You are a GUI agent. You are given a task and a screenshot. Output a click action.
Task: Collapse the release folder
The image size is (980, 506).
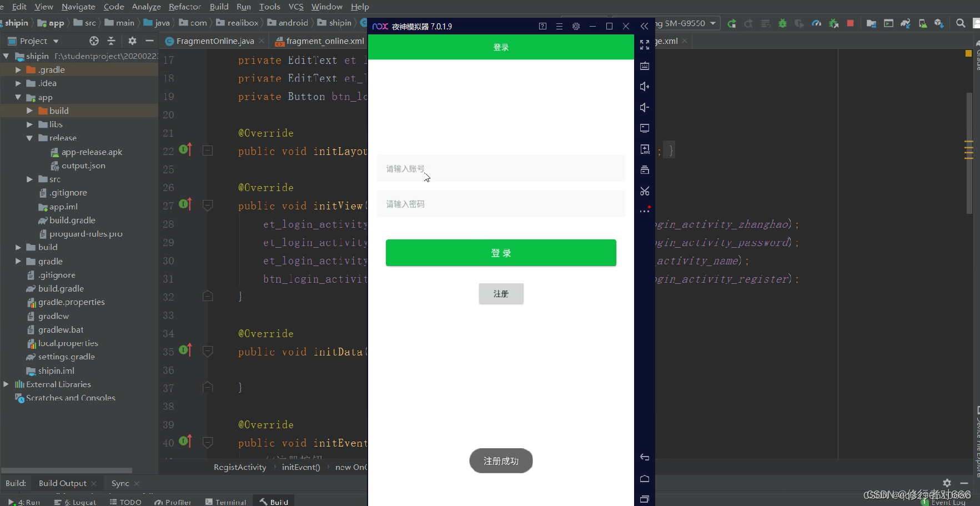point(29,138)
